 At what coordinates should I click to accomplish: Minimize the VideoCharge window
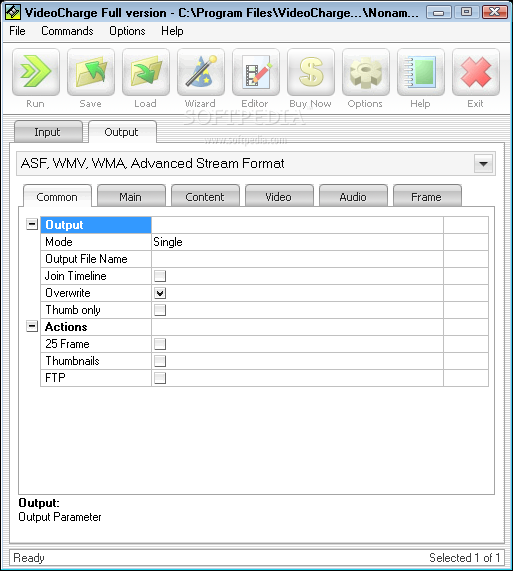(438, 12)
